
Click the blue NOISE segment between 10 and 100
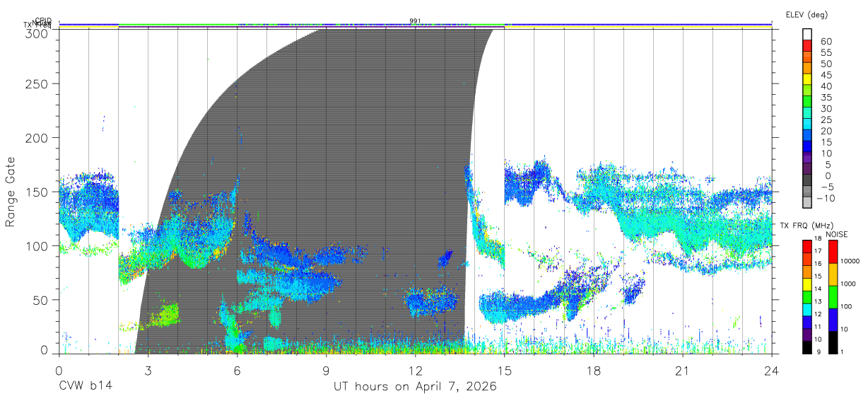coord(833,318)
